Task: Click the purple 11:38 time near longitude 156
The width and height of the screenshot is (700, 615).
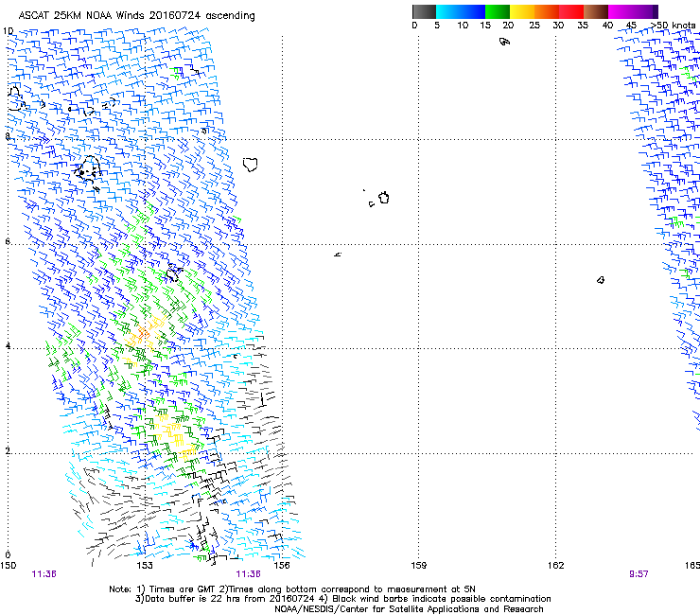Action: click(248, 574)
